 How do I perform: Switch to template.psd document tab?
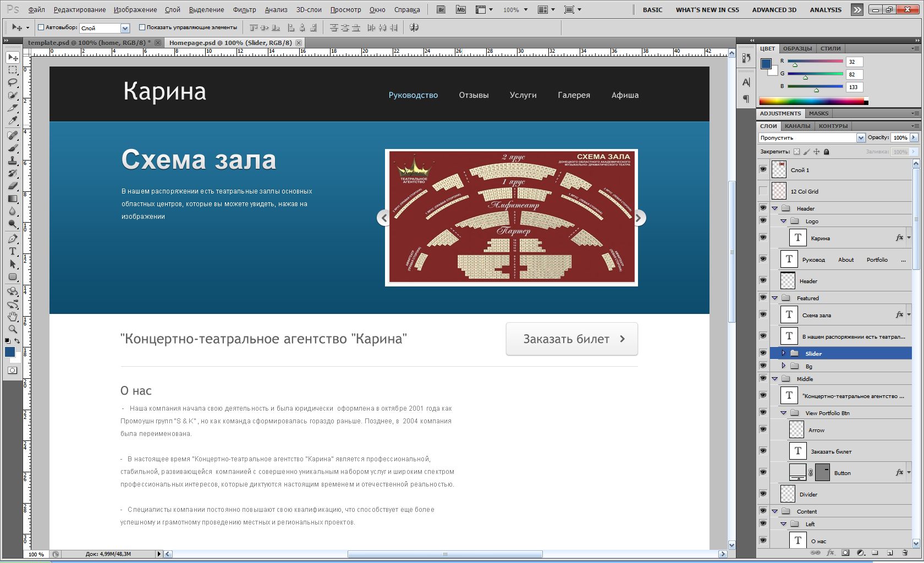coord(89,42)
